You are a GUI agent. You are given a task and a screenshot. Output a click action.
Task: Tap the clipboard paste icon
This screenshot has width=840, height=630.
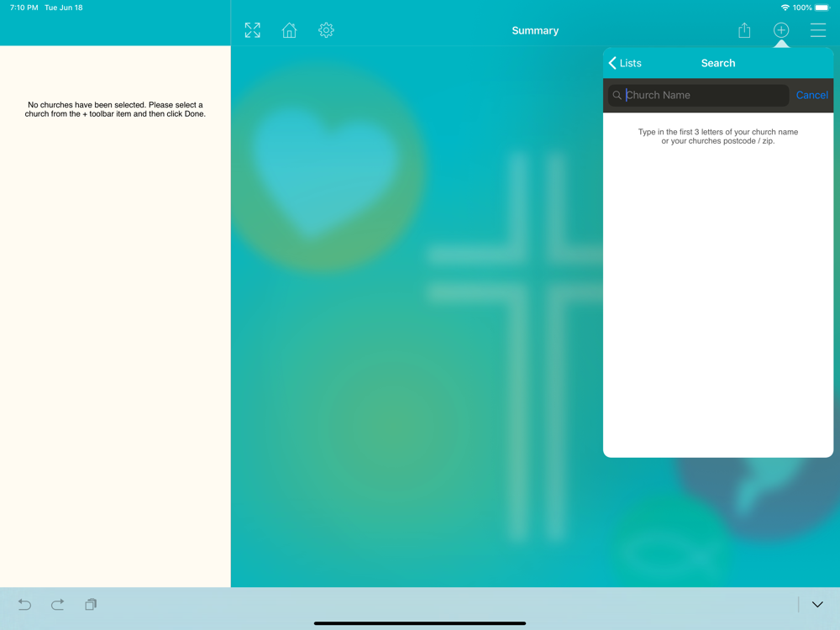(x=91, y=604)
